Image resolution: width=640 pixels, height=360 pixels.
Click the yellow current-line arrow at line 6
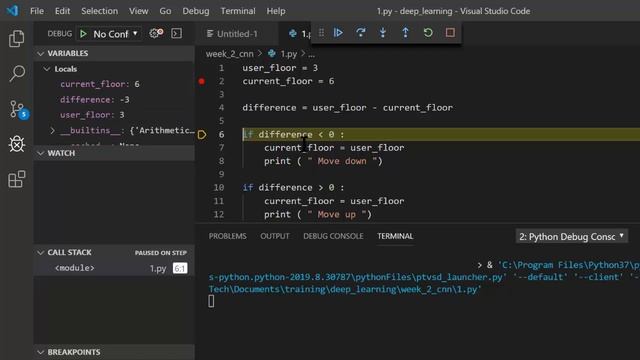pyautogui.click(x=202, y=135)
